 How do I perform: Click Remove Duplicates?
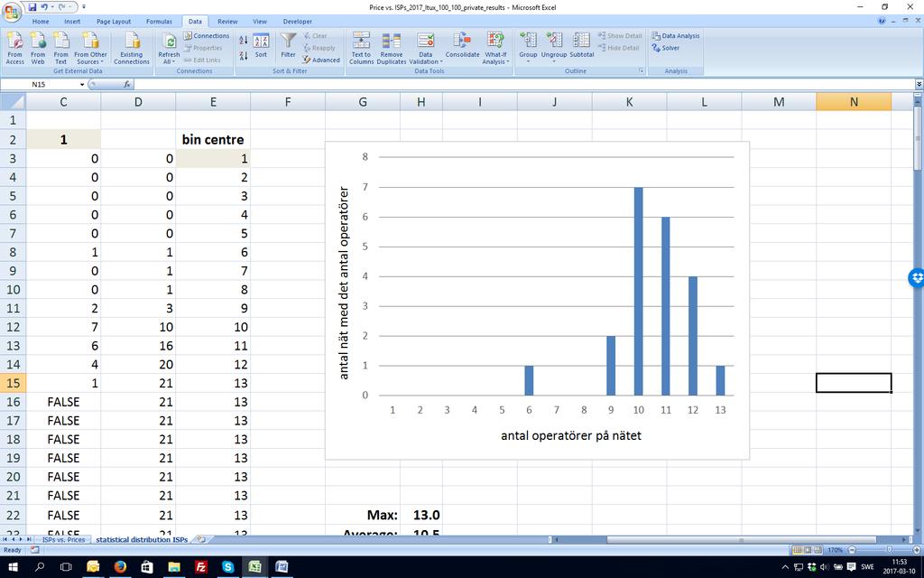point(392,48)
